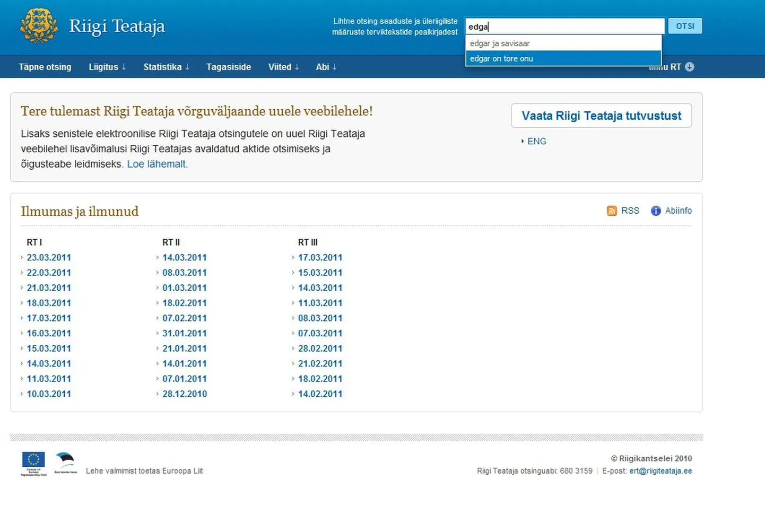Open RT I issue 23.03.2011
The image size is (765, 532).
tap(49, 257)
